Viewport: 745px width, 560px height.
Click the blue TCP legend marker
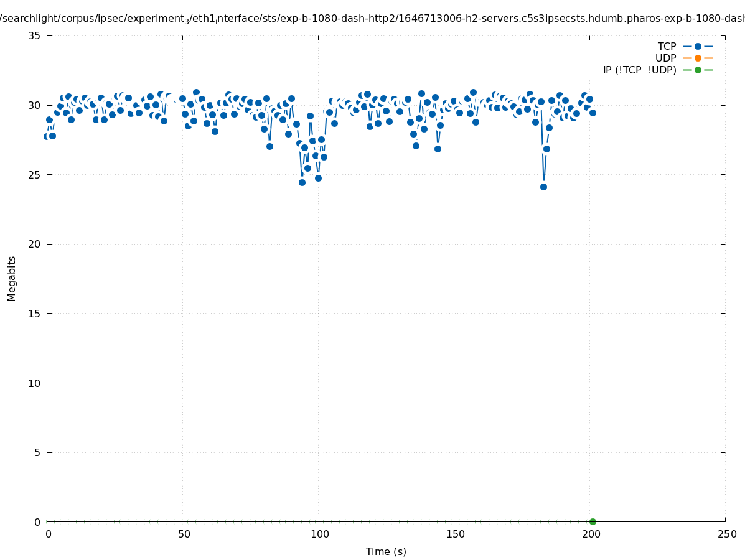(x=698, y=46)
